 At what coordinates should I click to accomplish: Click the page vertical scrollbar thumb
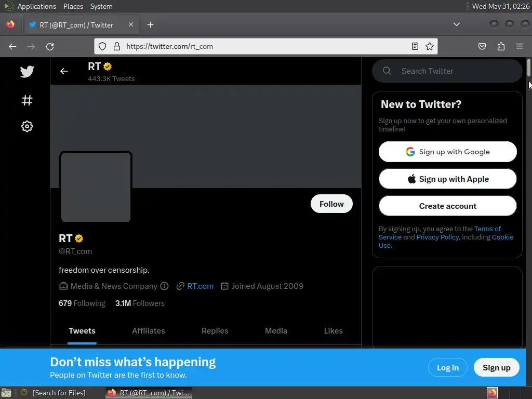pyautogui.click(x=528, y=67)
